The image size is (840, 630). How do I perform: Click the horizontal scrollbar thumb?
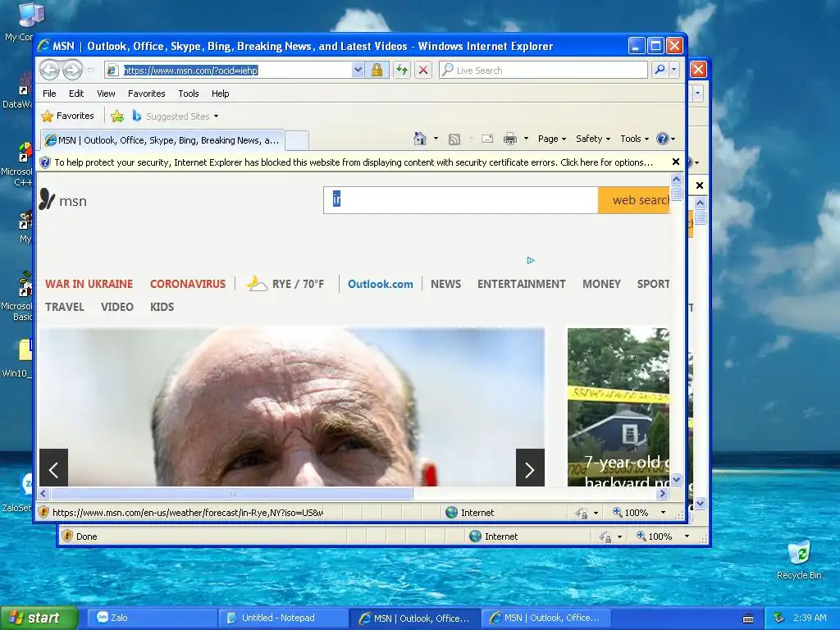coord(231,493)
